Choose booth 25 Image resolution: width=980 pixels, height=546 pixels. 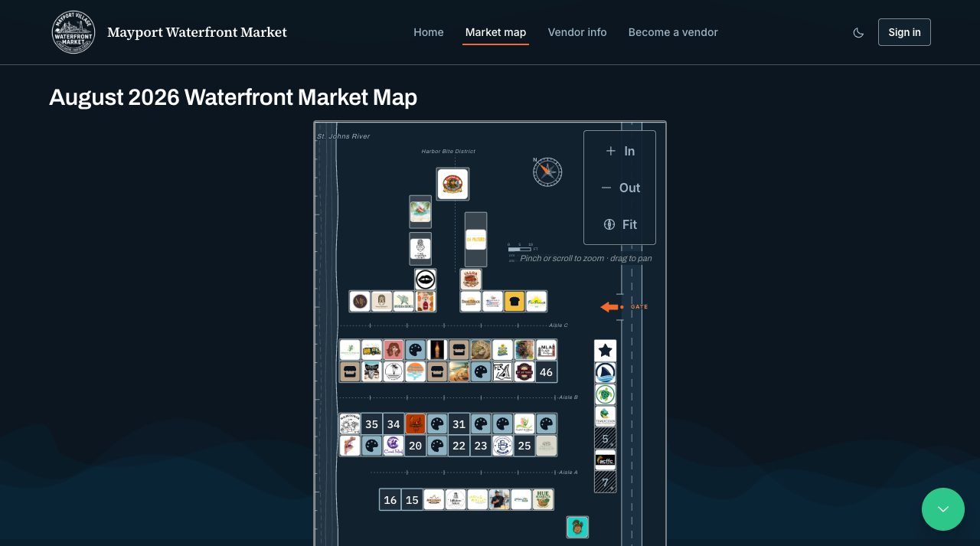coord(524,446)
